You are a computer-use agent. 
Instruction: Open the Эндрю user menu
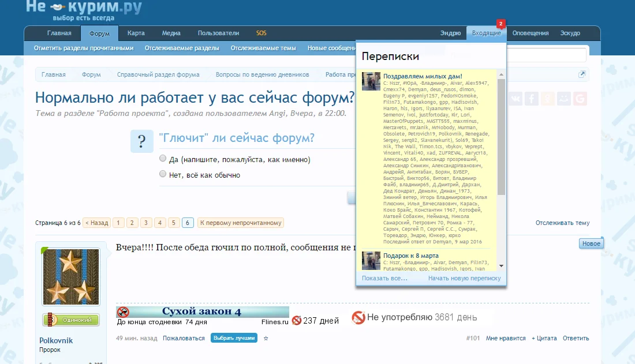(451, 33)
